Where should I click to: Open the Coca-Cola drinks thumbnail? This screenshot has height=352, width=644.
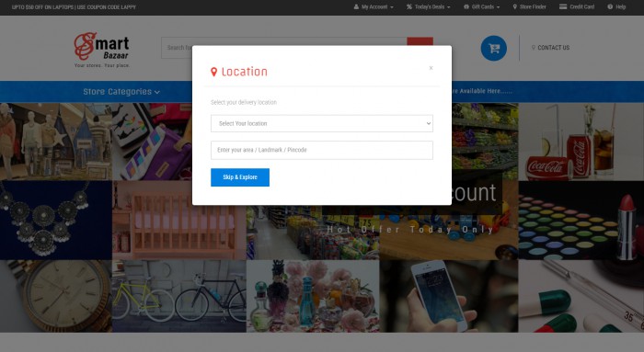581,142
